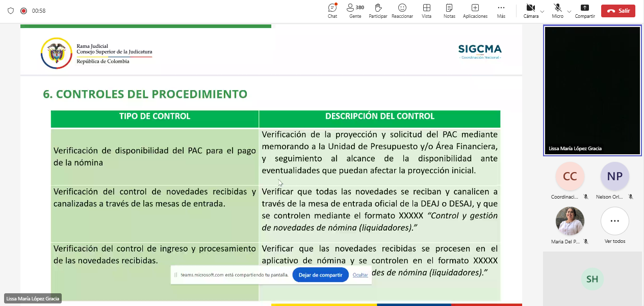Select the SH participant avatar
Screen dimensions: 644x306
pos(592,279)
